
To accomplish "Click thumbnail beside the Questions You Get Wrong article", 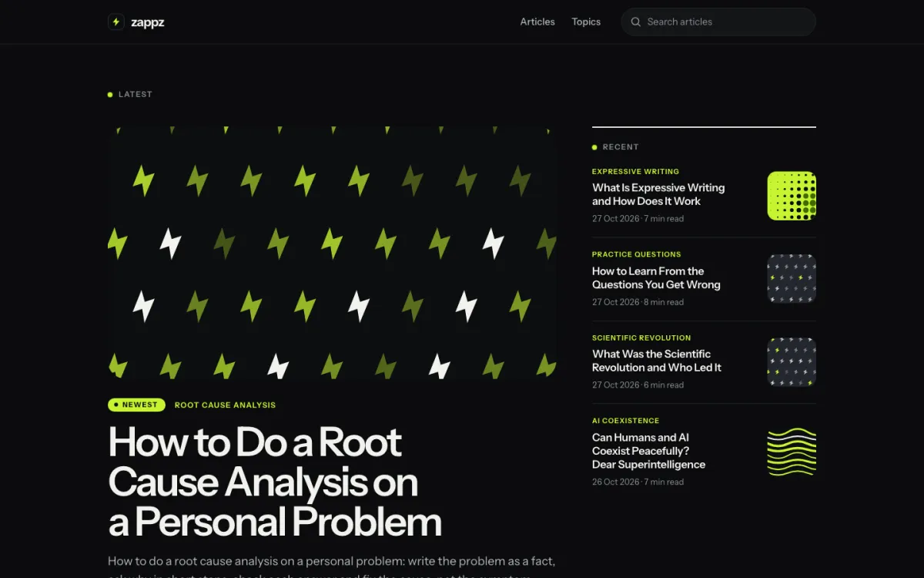I will pyautogui.click(x=792, y=278).
